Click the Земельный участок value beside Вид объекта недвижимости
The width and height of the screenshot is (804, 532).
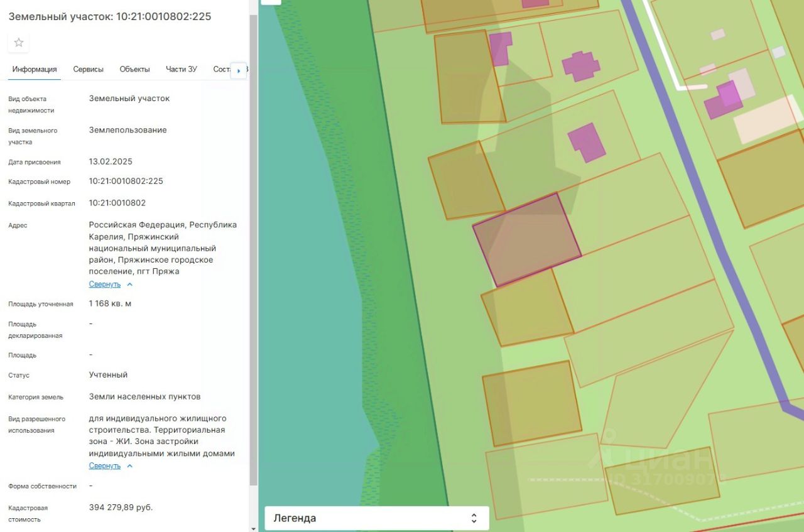(129, 98)
